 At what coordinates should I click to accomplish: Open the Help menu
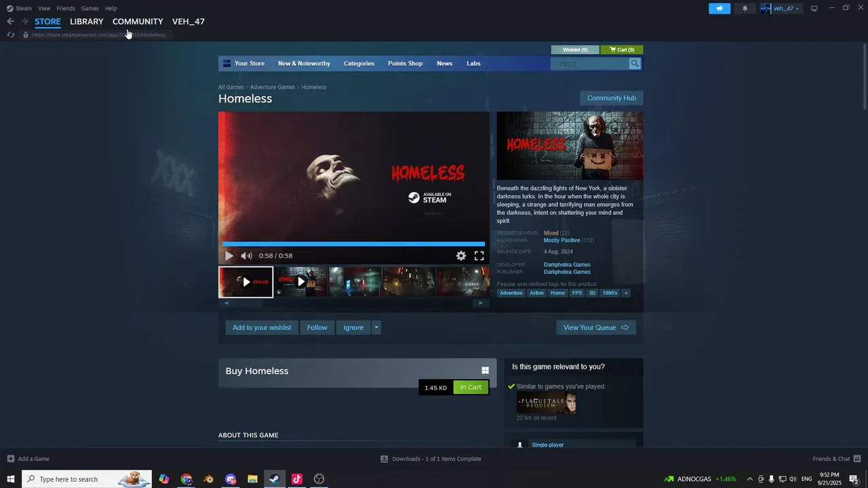click(x=111, y=8)
